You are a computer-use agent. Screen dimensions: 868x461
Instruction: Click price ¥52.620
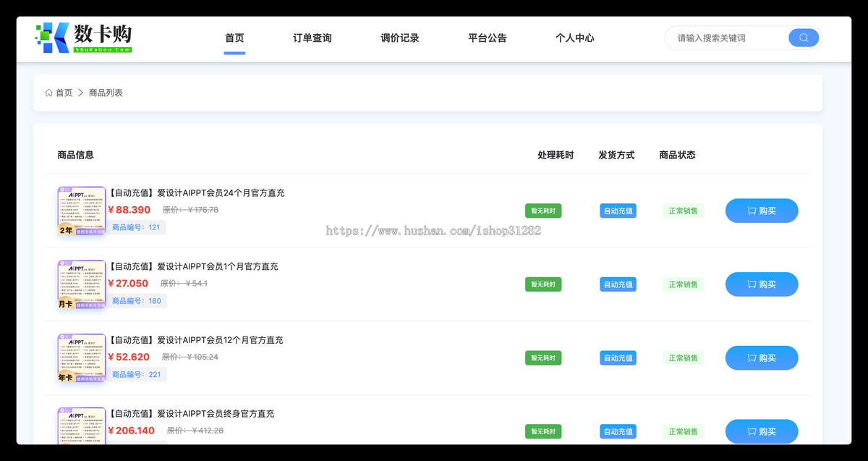click(129, 357)
